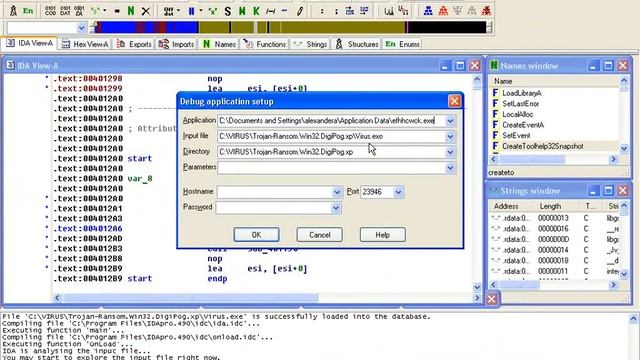This screenshot has width=640, height=360.
Task: Click the green M toolbar icon
Action: [x=242, y=11]
